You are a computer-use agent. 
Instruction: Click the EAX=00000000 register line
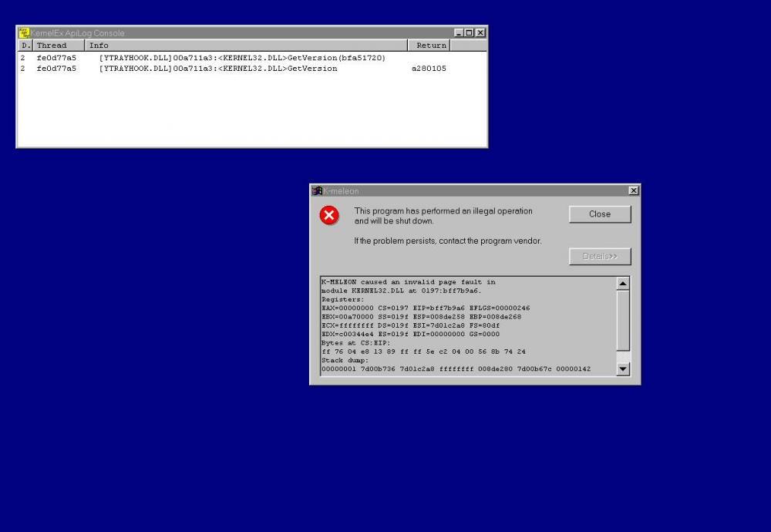tap(426, 308)
